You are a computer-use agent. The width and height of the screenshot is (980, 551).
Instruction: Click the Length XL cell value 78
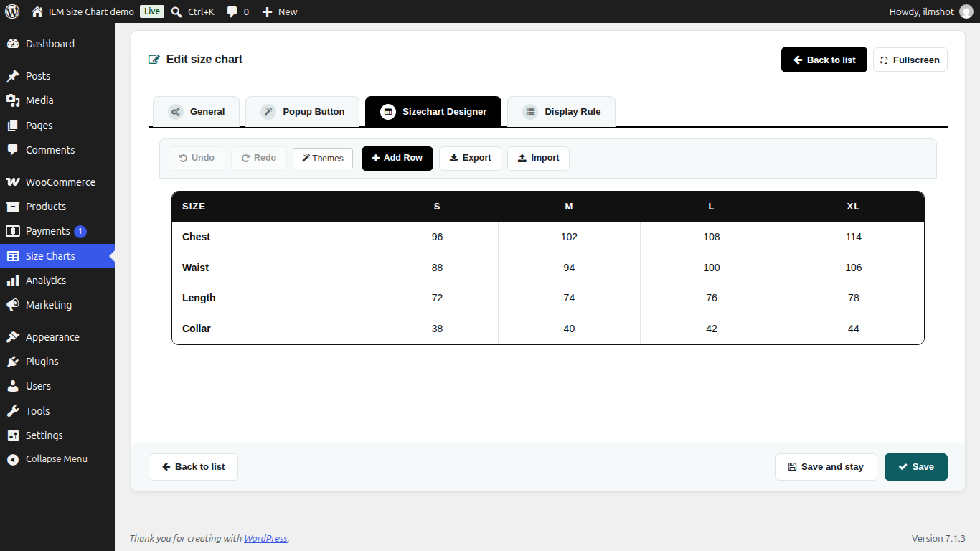pyautogui.click(x=854, y=298)
